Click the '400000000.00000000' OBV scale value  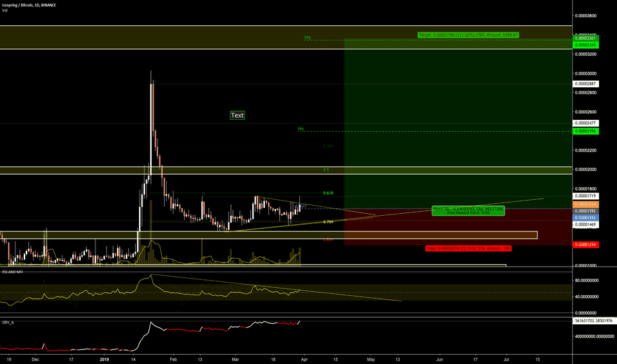[x=594, y=336]
